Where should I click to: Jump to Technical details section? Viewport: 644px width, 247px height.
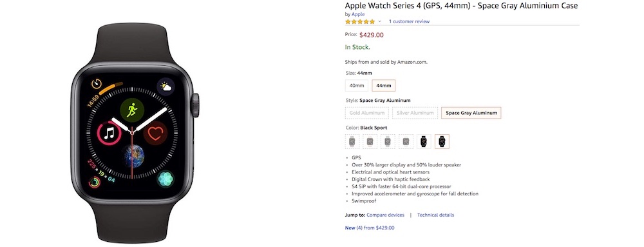pyautogui.click(x=436, y=215)
